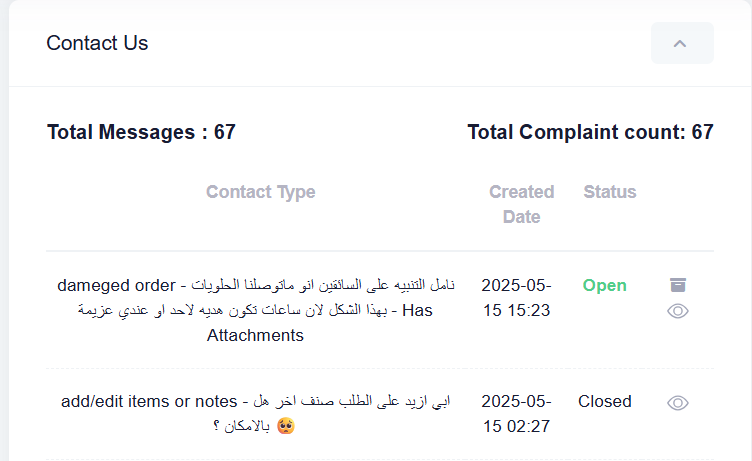Click the Total Complaint count: 67 label
This screenshot has height=461, width=752.
[590, 132]
